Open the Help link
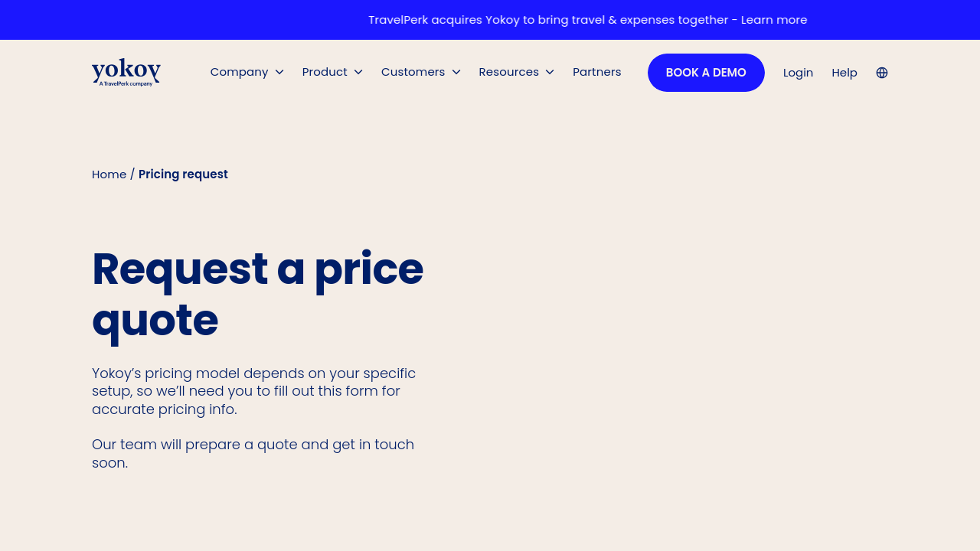The image size is (980, 551). pos(844,73)
